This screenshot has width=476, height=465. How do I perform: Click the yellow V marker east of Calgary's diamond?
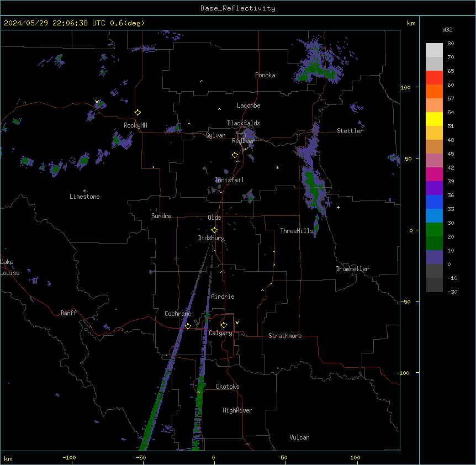point(237,323)
